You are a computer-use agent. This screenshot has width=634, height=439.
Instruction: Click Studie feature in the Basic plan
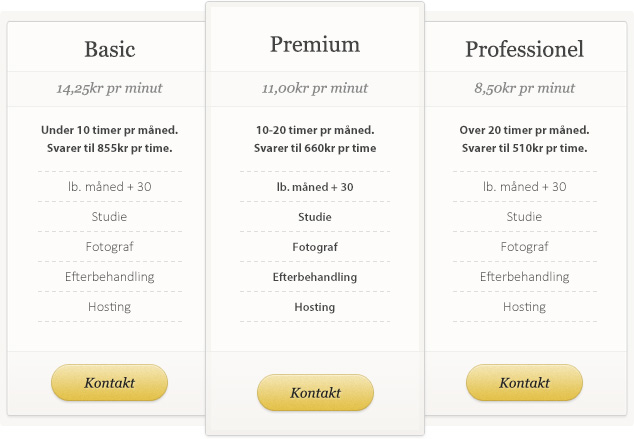[109, 216]
